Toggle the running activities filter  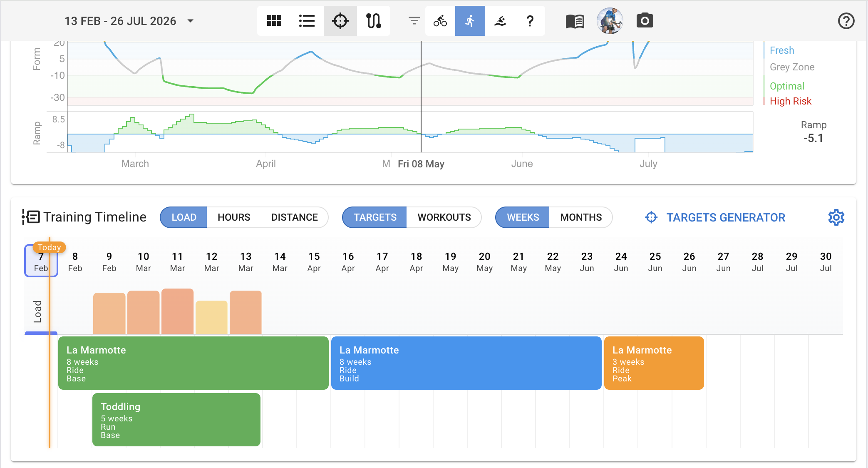click(470, 21)
